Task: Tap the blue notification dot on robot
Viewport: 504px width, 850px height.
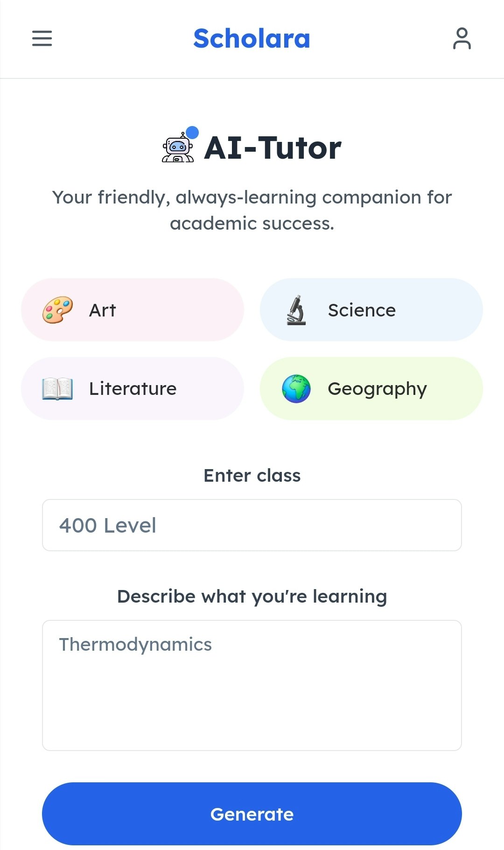Action: 192,133
